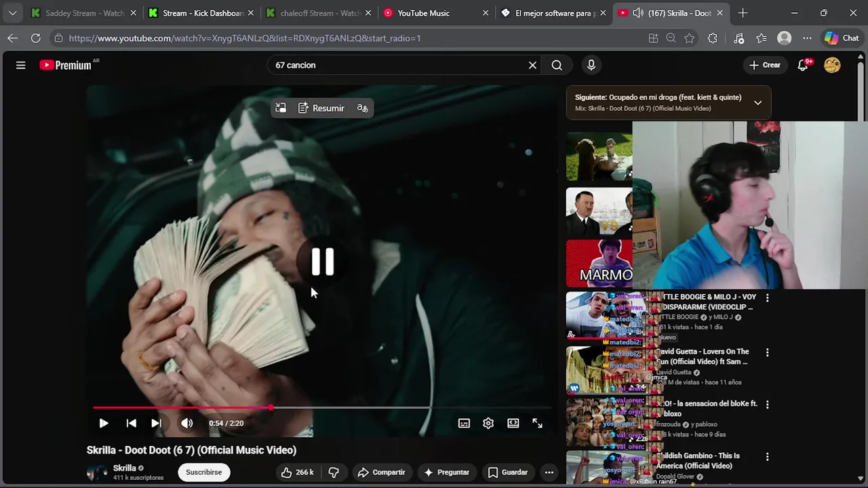
Task: Open Copilot Chat button
Action: click(x=842, y=38)
